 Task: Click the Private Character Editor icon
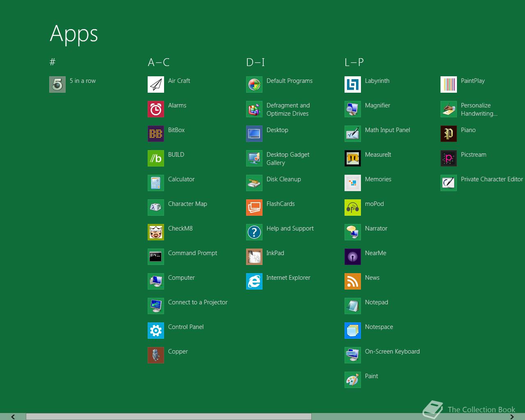[449, 183]
